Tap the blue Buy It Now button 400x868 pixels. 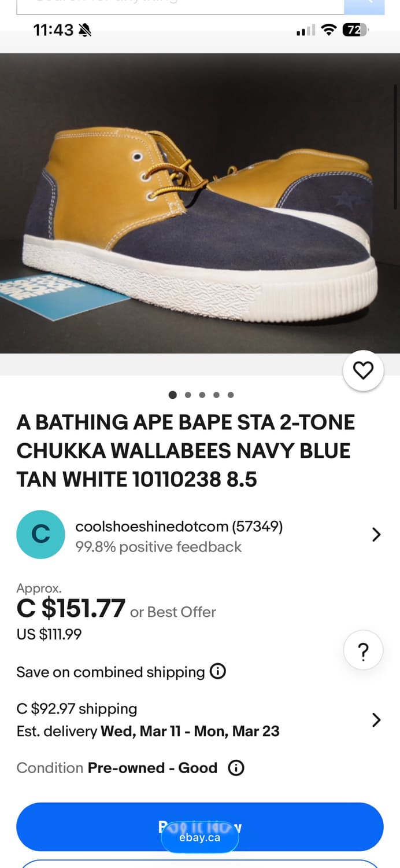(200, 827)
